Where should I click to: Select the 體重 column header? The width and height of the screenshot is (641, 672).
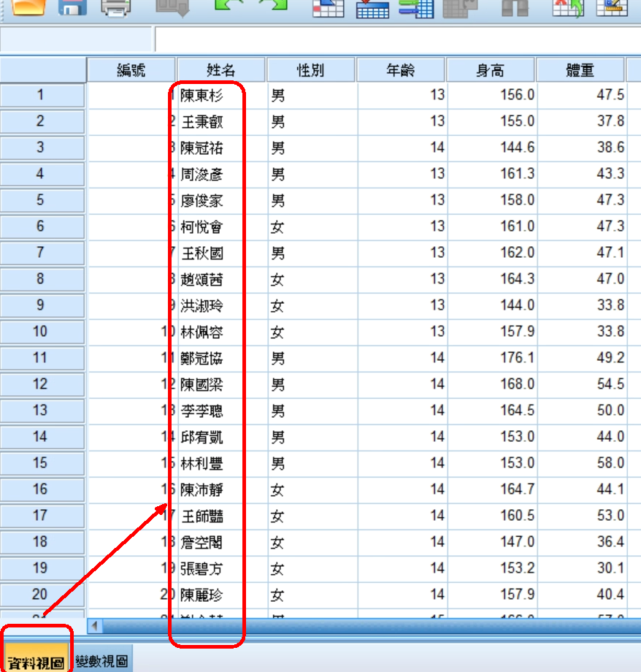[580, 70]
